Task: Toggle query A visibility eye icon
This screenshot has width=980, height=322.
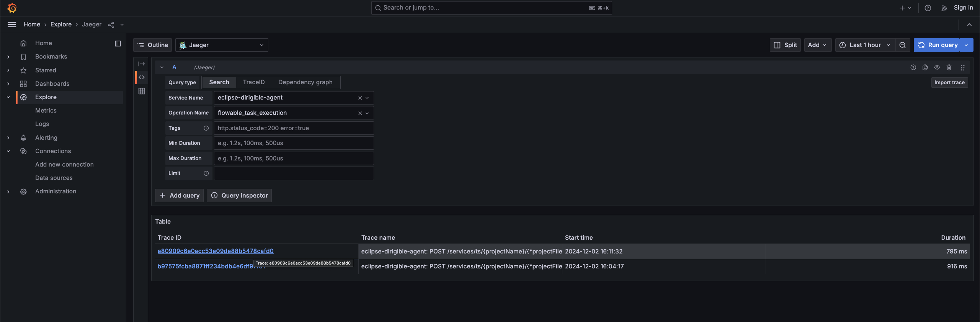Action: point(937,67)
